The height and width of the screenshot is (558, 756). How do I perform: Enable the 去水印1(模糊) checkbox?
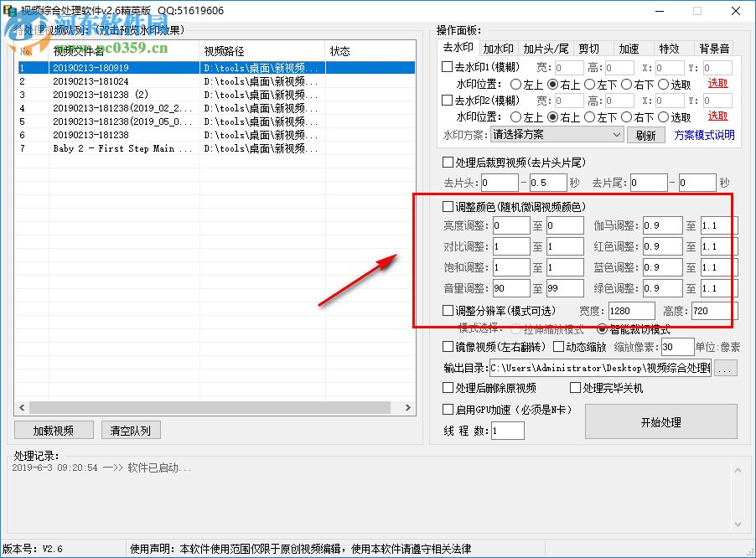448,66
